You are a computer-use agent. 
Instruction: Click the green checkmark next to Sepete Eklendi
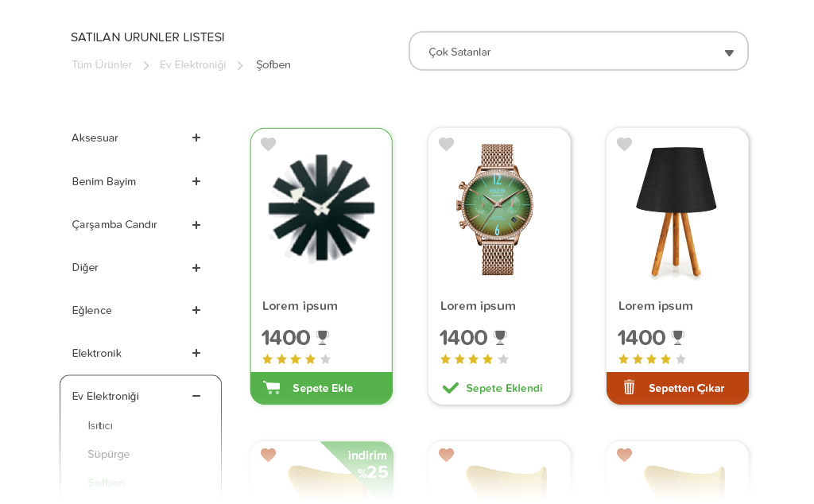[x=450, y=388]
